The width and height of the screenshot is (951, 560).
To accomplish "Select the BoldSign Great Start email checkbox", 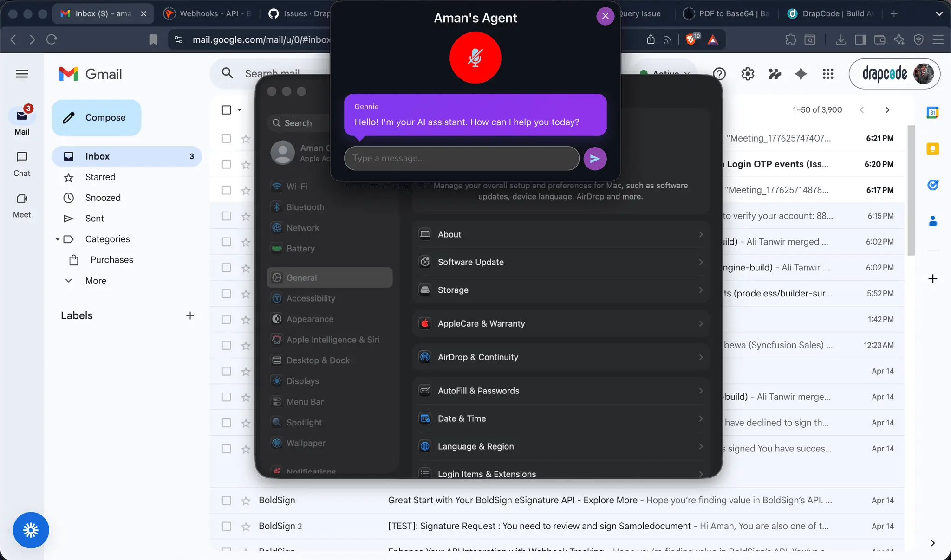I will 227,500.
